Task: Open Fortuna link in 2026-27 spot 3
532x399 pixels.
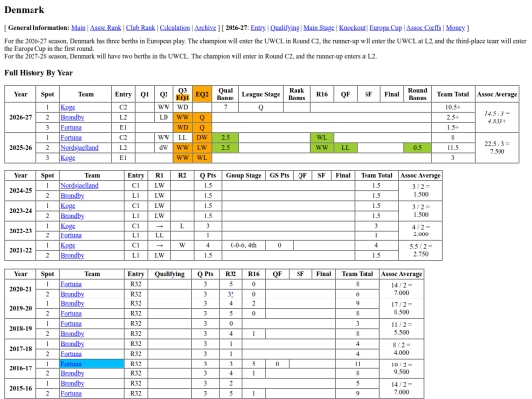Action: pyautogui.click(x=71, y=127)
